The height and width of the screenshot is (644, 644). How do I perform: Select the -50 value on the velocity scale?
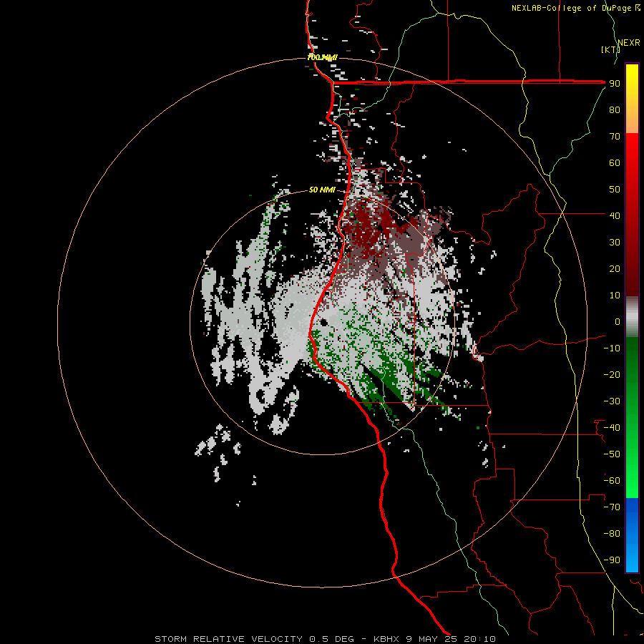pyautogui.click(x=612, y=454)
